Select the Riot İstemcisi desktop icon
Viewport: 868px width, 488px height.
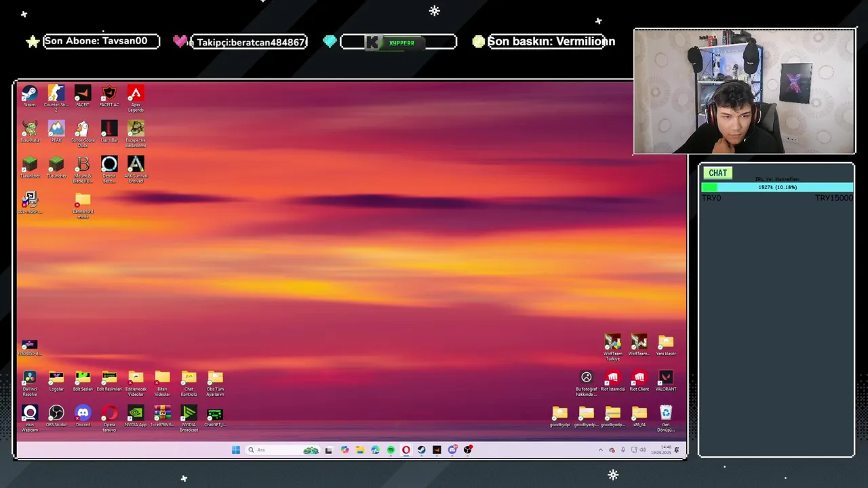pos(613,381)
